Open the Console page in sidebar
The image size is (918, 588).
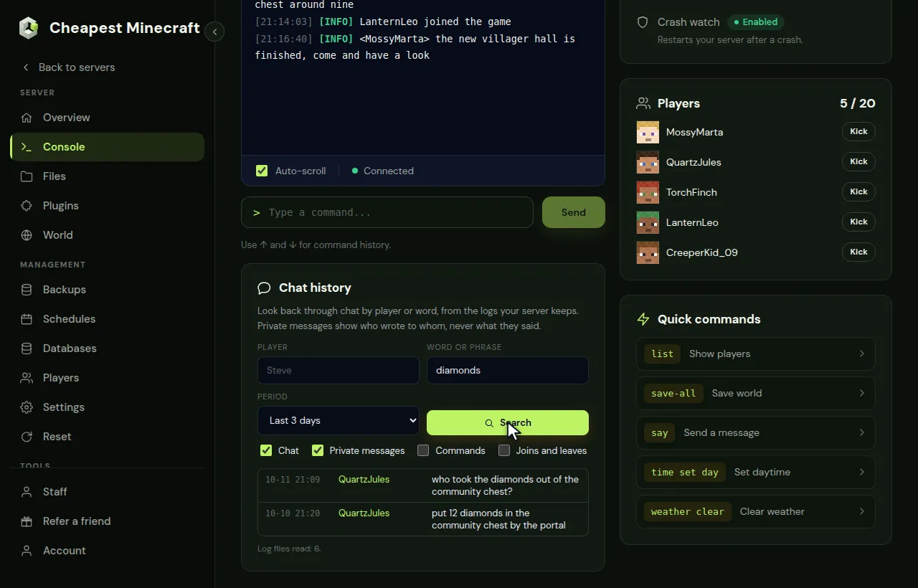108,147
